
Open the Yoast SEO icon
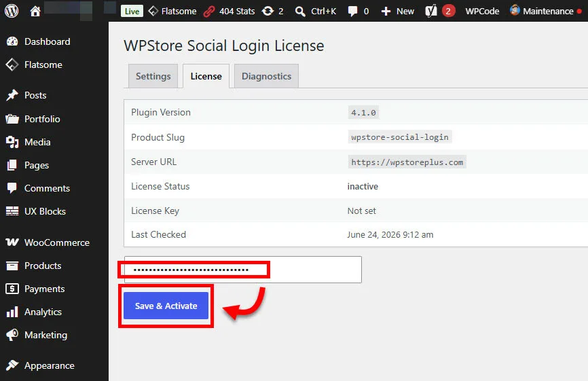(x=431, y=12)
